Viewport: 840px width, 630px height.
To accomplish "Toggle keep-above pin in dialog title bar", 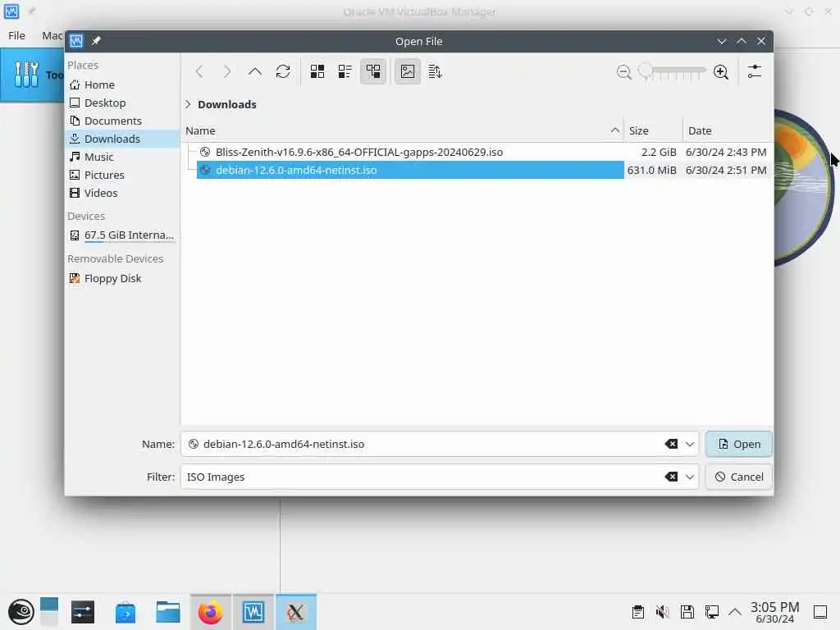I will tap(96, 41).
